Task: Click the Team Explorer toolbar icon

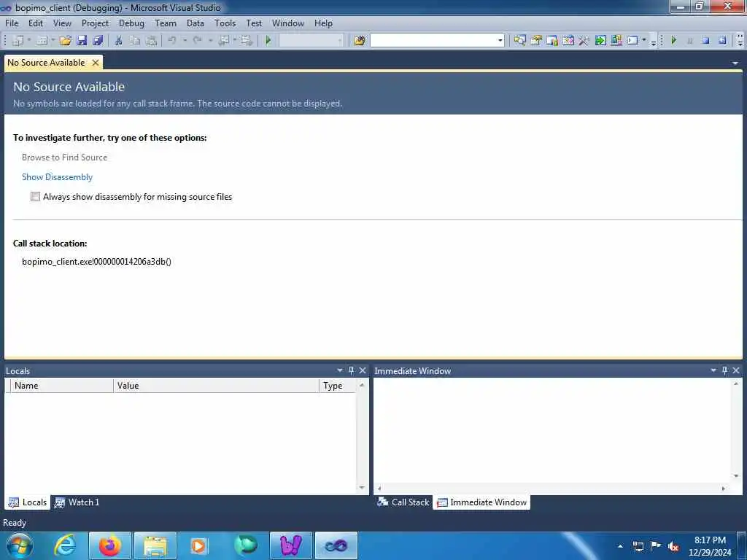Action: pyautogui.click(x=616, y=41)
